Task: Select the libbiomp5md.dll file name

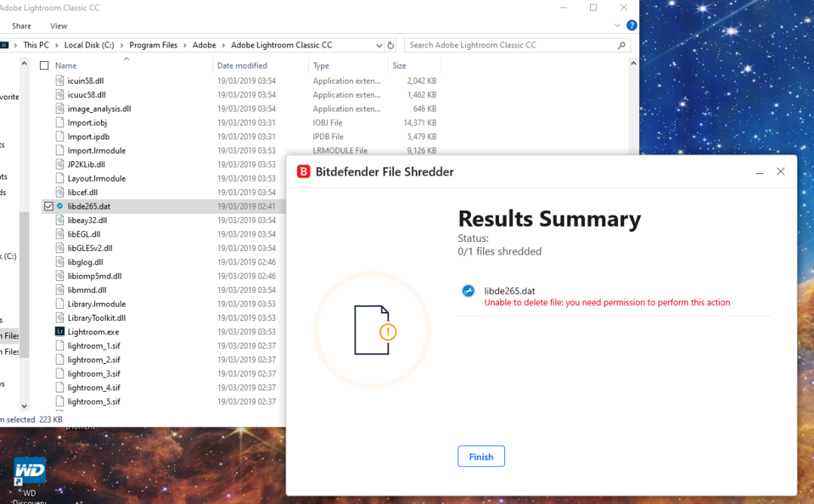Action: coord(94,276)
